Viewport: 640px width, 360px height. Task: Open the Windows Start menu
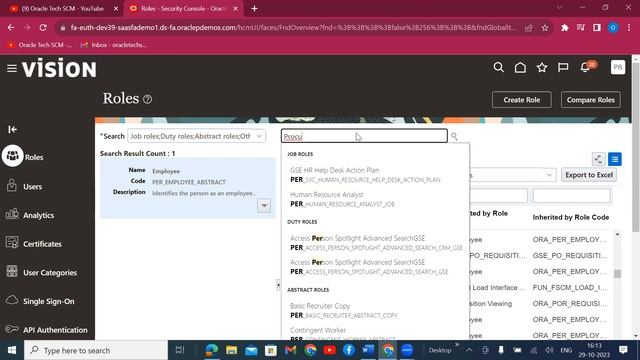click(x=12, y=350)
